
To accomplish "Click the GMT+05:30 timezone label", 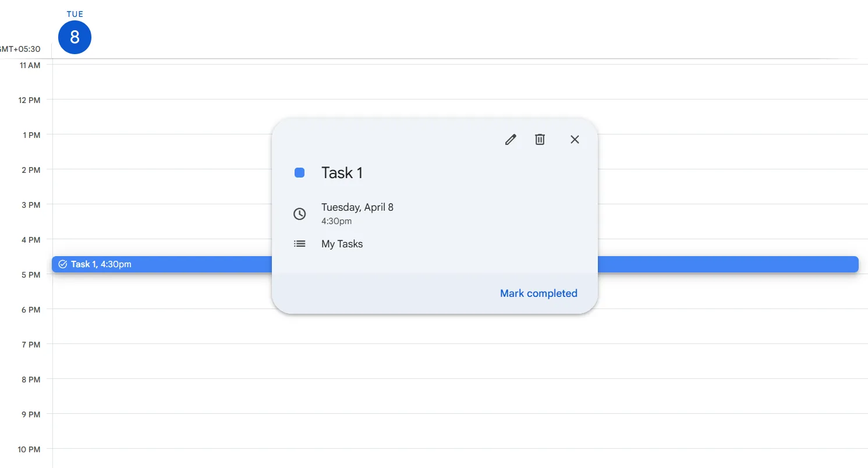I will pos(20,49).
